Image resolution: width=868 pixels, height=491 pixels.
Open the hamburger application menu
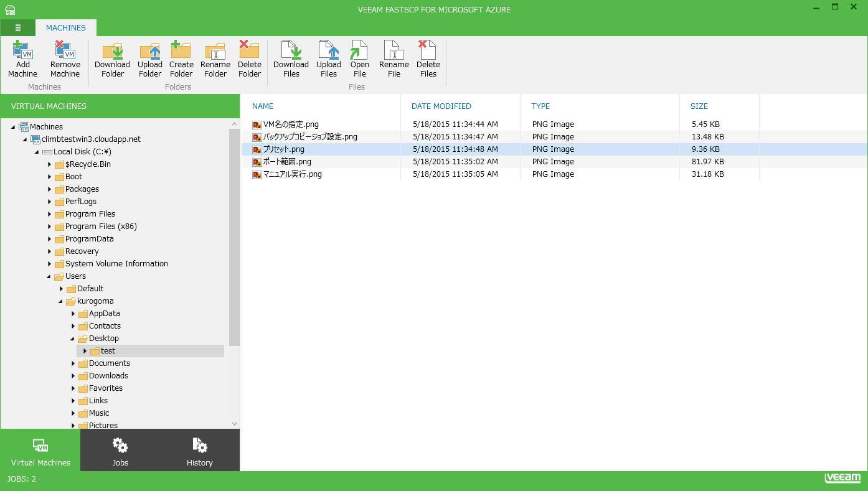click(x=18, y=27)
